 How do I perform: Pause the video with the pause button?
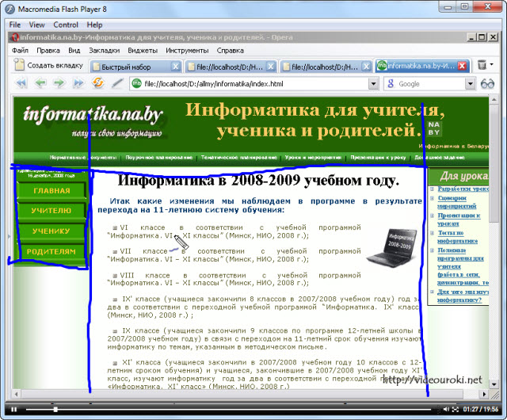[14, 410]
